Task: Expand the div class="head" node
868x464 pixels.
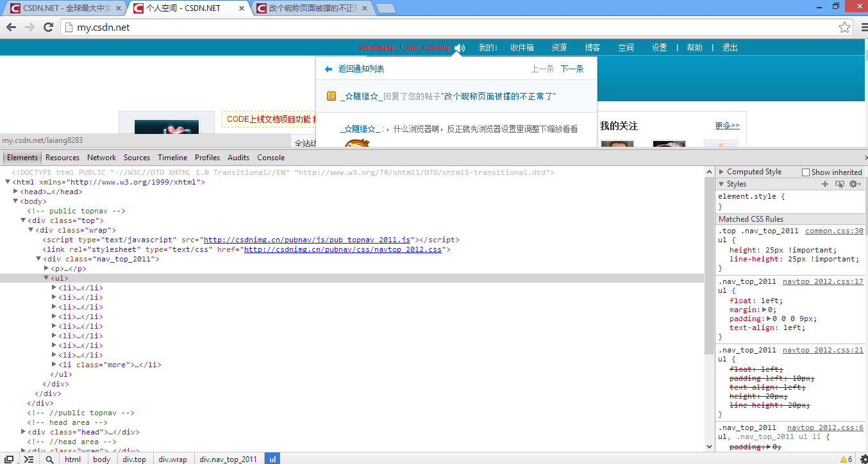Action: point(23,432)
